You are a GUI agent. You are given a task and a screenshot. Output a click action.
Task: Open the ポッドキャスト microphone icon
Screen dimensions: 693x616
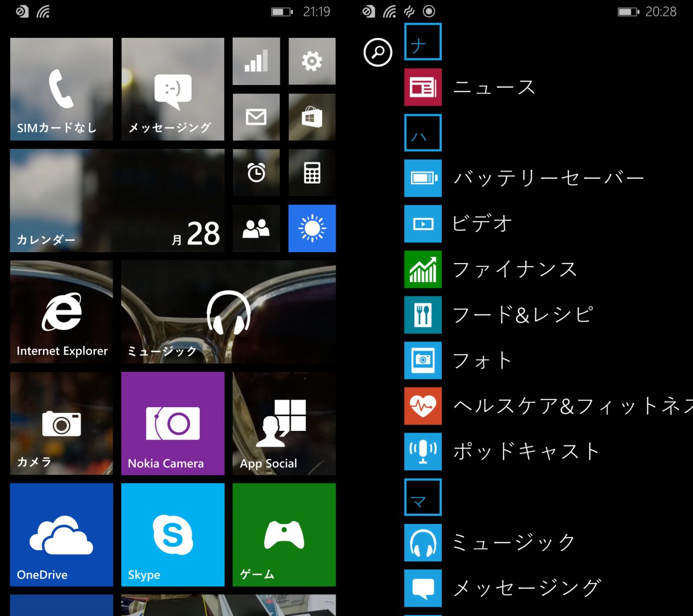point(423,451)
